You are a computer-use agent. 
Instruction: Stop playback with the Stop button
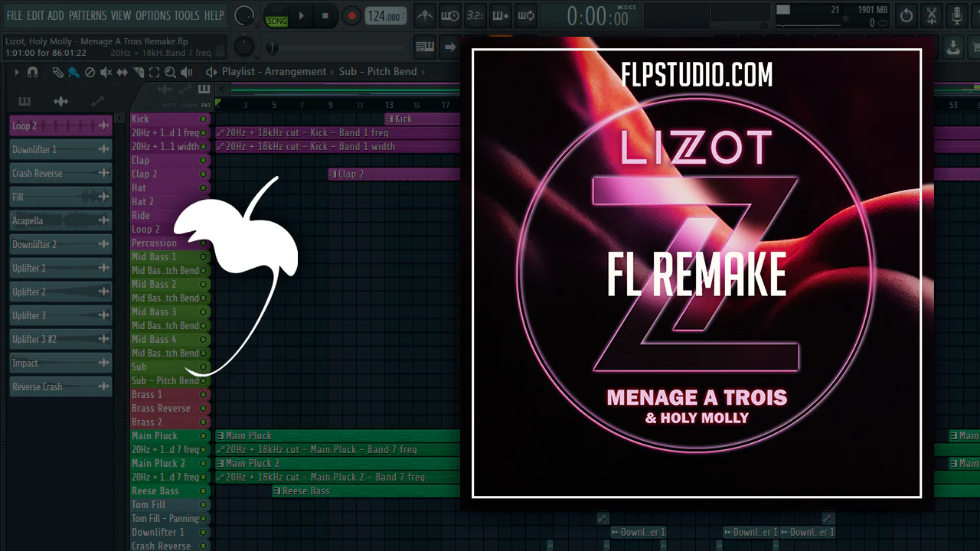[325, 16]
